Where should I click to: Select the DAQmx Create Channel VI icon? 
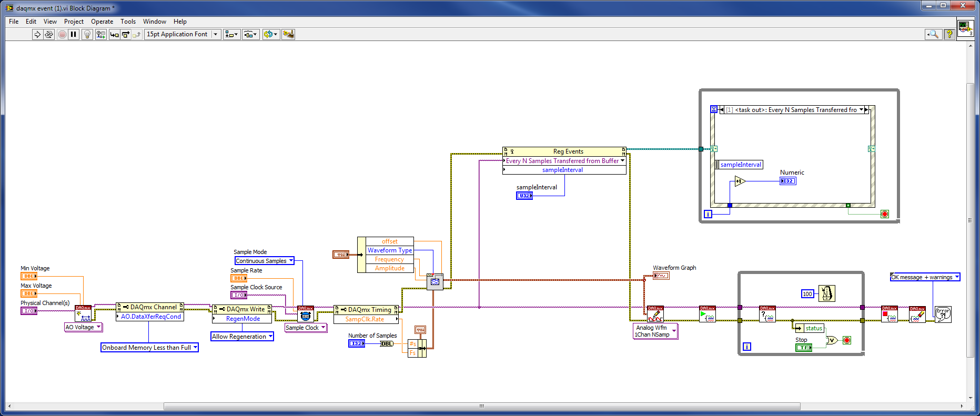(x=83, y=313)
